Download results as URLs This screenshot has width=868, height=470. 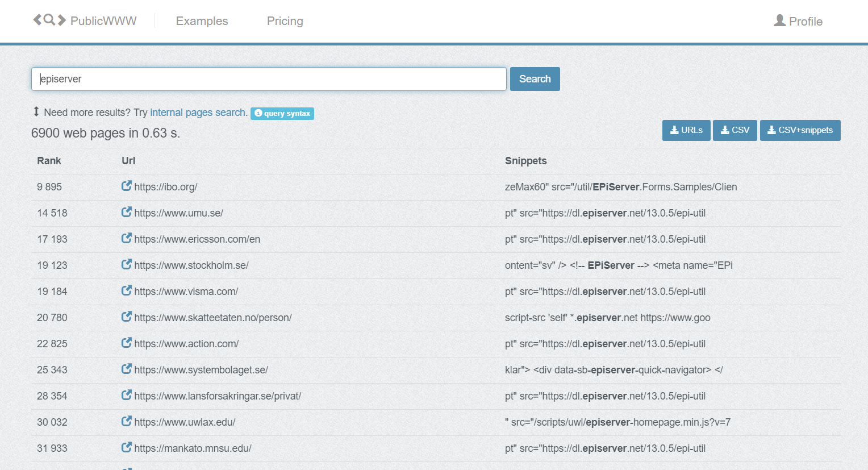[x=686, y=130]
